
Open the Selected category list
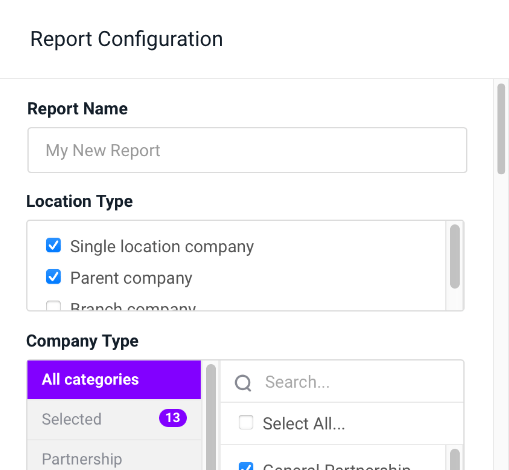coord(114,419)
